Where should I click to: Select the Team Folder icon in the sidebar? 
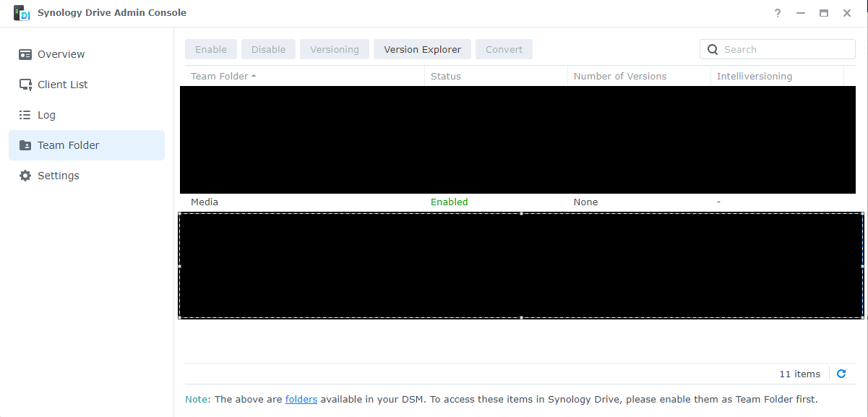tap(25, 145)
